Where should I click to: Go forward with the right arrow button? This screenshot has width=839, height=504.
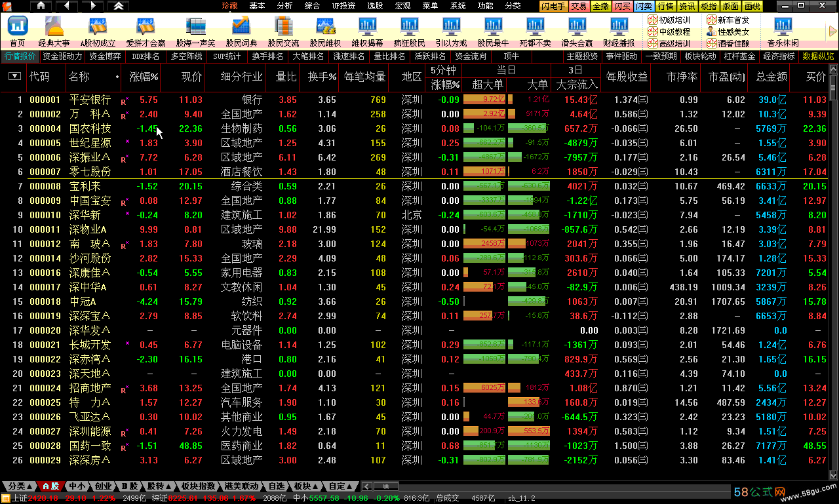coord(92,6)
